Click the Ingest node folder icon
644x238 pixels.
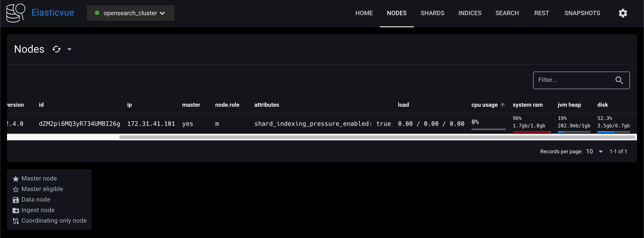click(16, 210)
